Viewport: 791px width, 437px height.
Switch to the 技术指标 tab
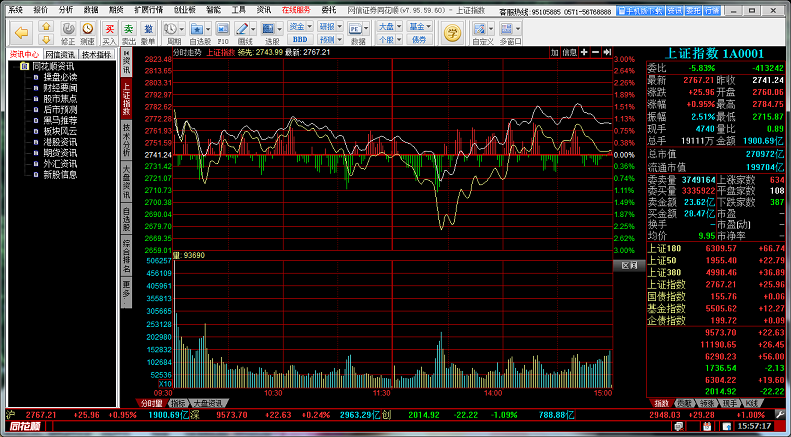pyautogui.click(x=98, y=54)
